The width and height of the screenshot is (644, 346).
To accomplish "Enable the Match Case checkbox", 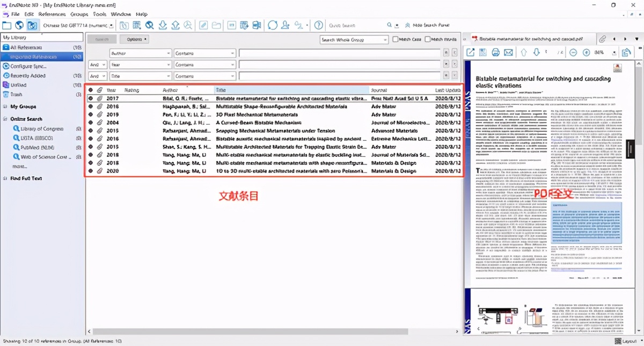I will click(396, 39).
